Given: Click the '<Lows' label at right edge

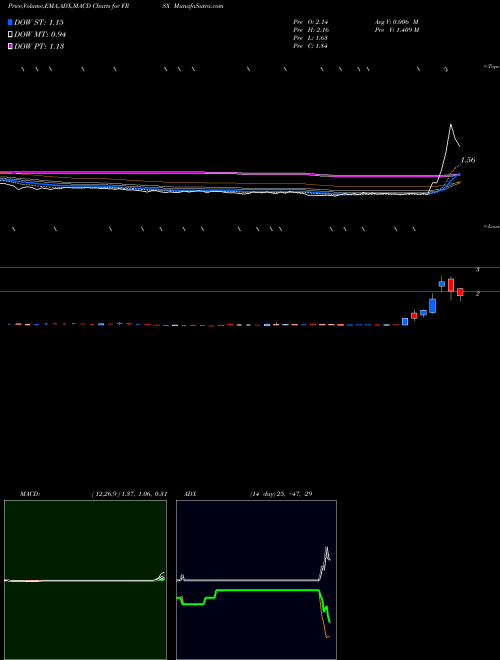Looking at the screenshot, I should click(492, 226).
